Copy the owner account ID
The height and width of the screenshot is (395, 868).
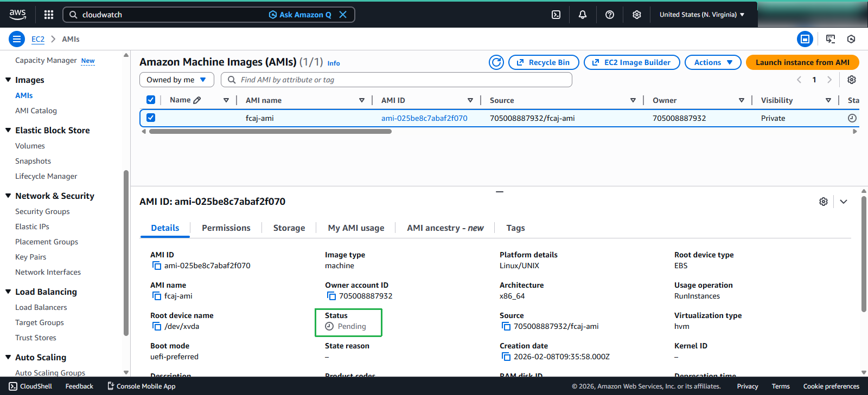(331, 296)
